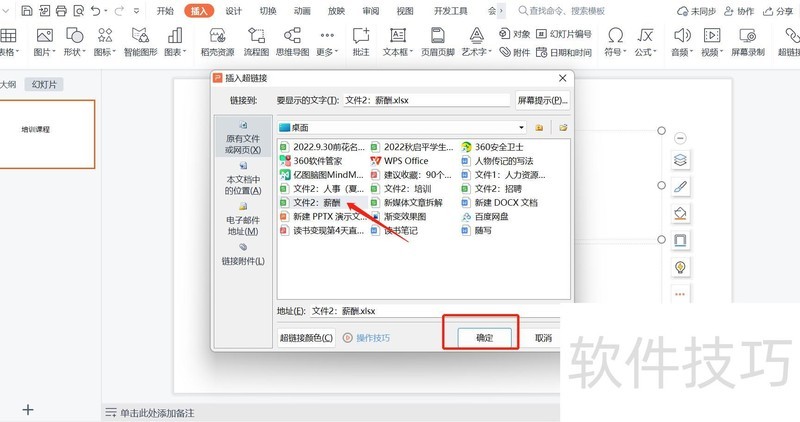800x422 pixels.
Task: Click the 超链接颜色 button
Action: pos(306,338)
